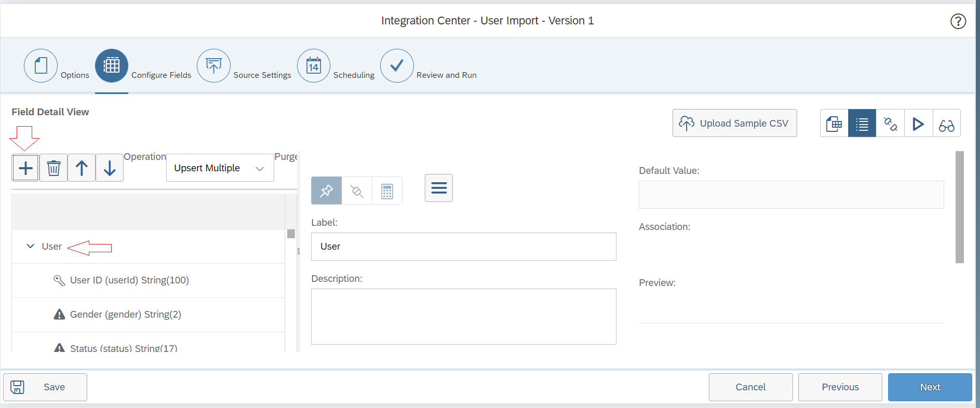Click the right panel vertical scrollbar
The width and height of the screenshot is (980, 408).
(x=960, y=207)
